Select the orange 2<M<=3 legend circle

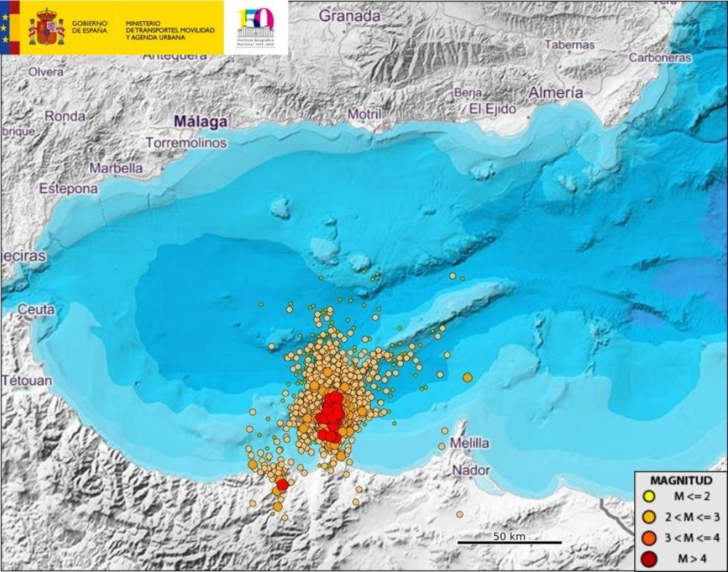pyautogui.click(x=649, y=518)
